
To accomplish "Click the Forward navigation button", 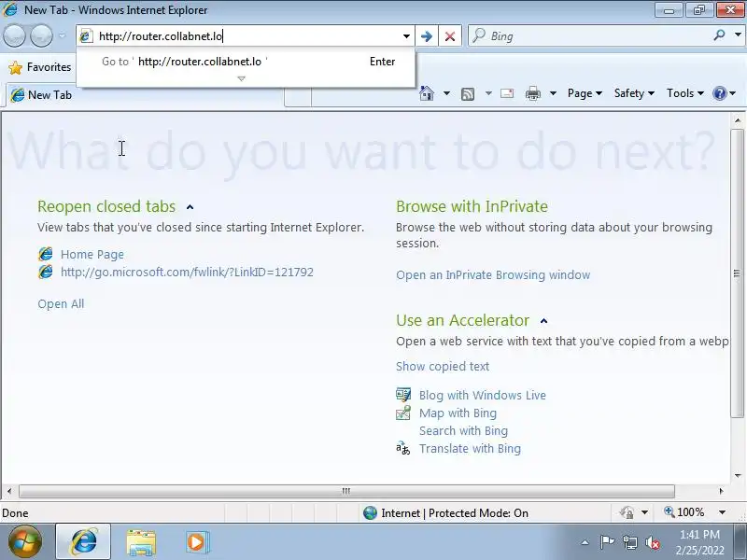I will (41, 35).
